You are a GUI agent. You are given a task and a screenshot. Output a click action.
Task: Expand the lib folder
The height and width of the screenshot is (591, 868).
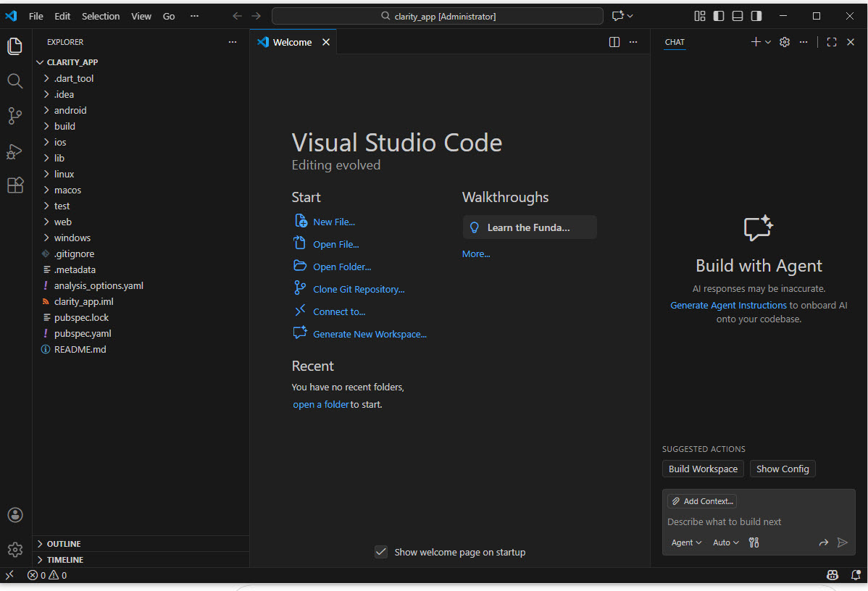pyautogui.click(x=59, y=158)
